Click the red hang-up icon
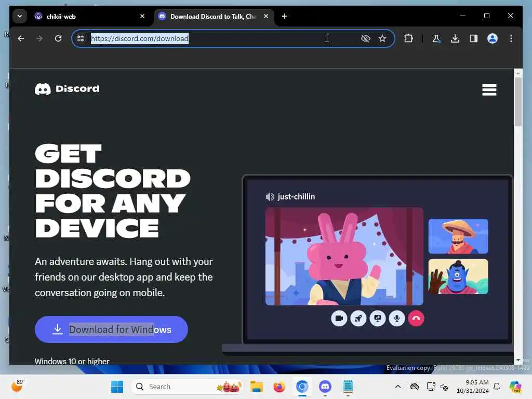This screenshot has height=399, width=532. click(x=416, y=318)
